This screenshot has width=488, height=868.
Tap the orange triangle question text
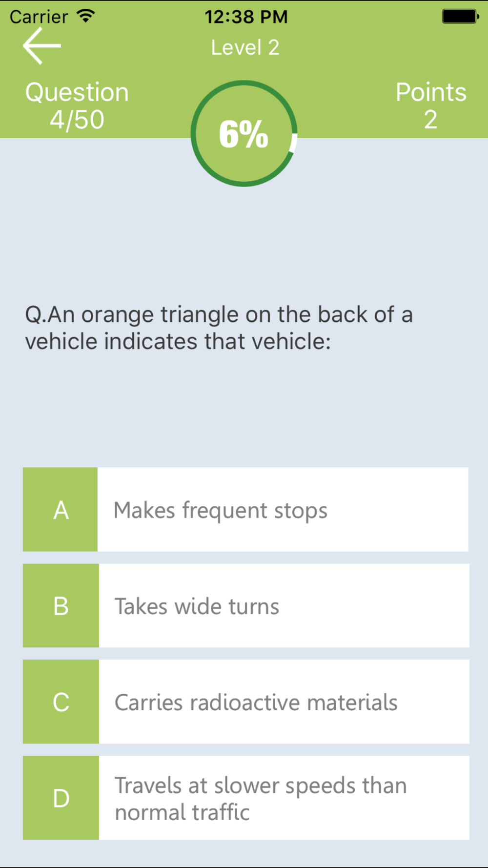[x=219, y=328]
